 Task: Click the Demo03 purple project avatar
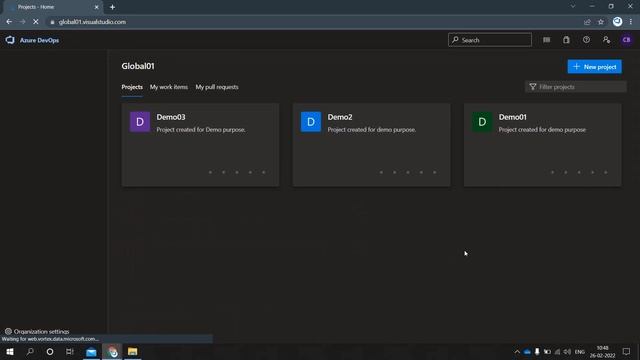click(140, 122)
